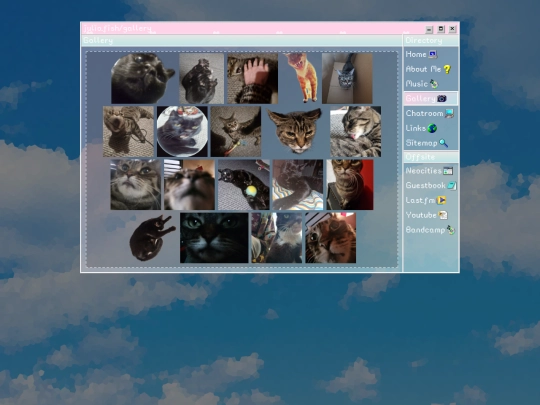Select the Gallery menu entry
540x405 pixels.
pos(431,98)
